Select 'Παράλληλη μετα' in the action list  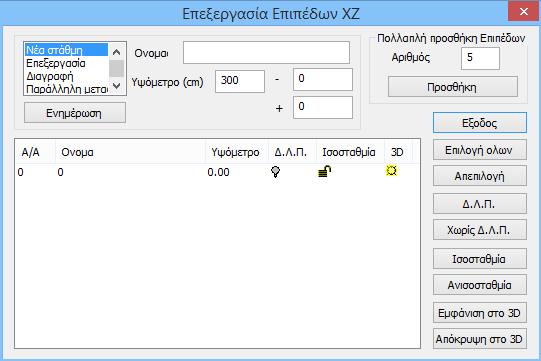[66, 89]
